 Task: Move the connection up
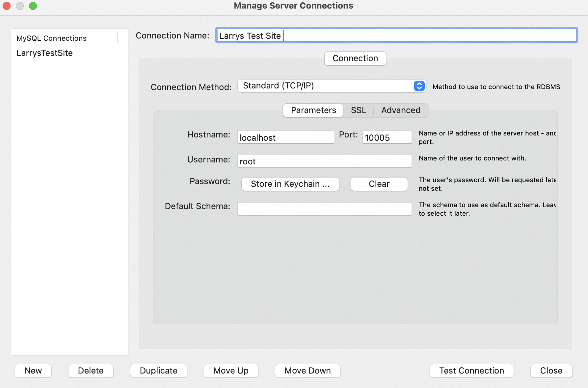click(x=231, y=371)
